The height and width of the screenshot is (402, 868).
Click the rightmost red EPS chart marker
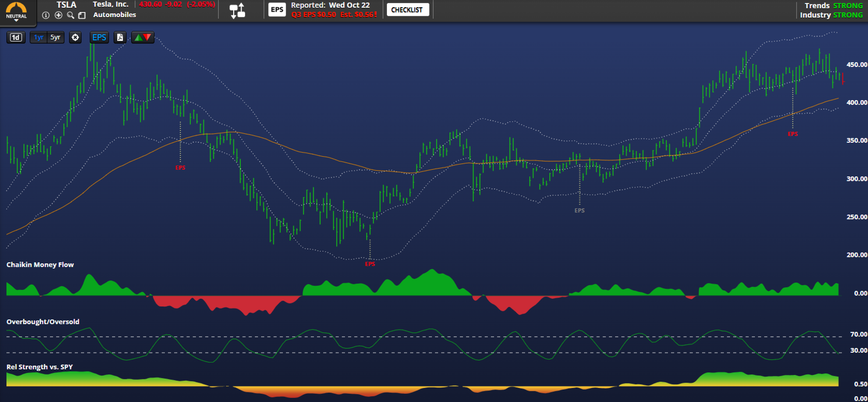tap(793, 134)
